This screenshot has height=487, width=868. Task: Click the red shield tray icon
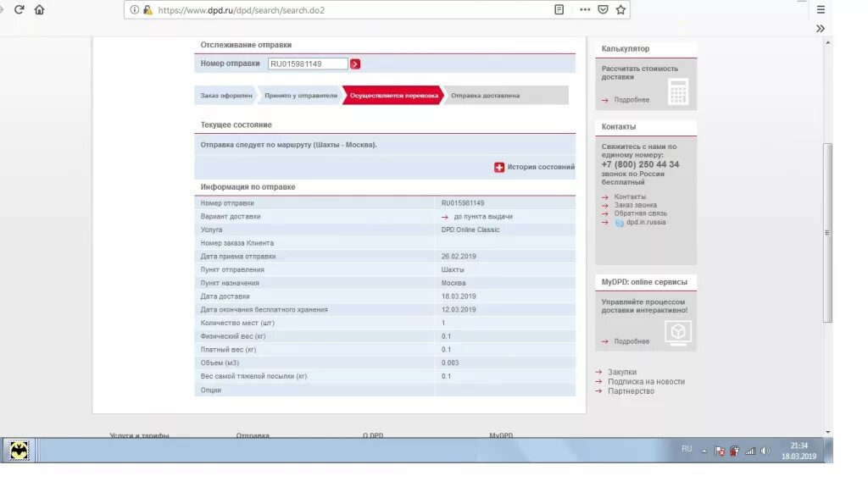coord(735,451)
